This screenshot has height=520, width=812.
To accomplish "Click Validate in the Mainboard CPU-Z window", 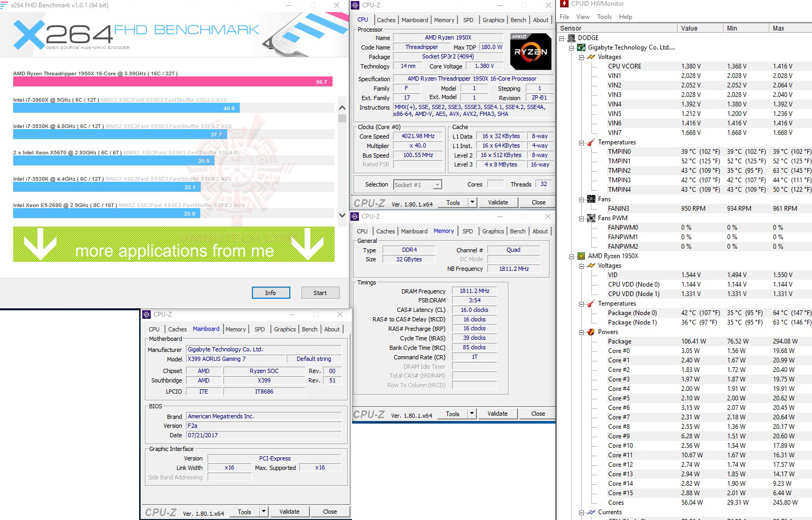I will click(289, 512).
